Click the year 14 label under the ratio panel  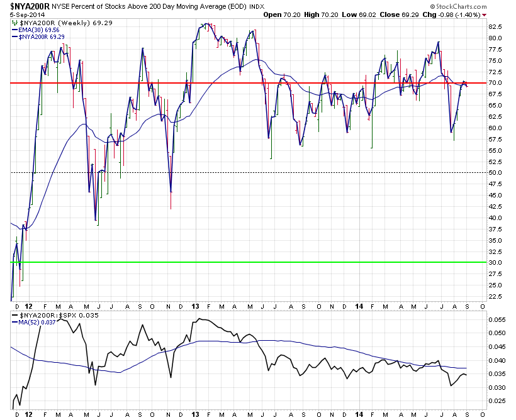click(x=359, y=414)
